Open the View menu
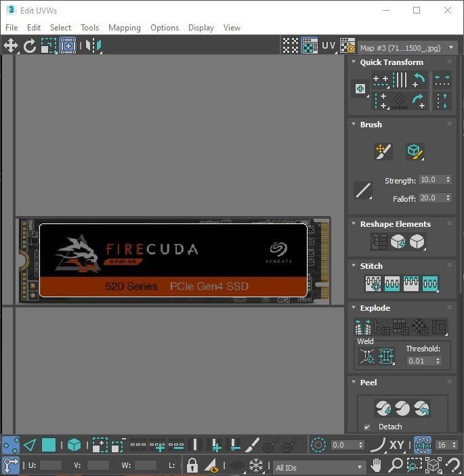The image size is (464, 476). tap(232, 28)
